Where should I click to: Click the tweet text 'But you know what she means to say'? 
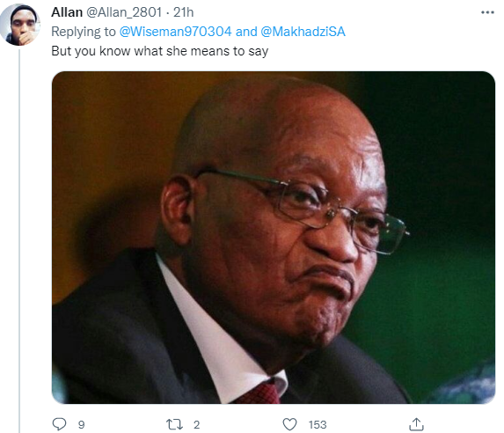tap(160, 51)
